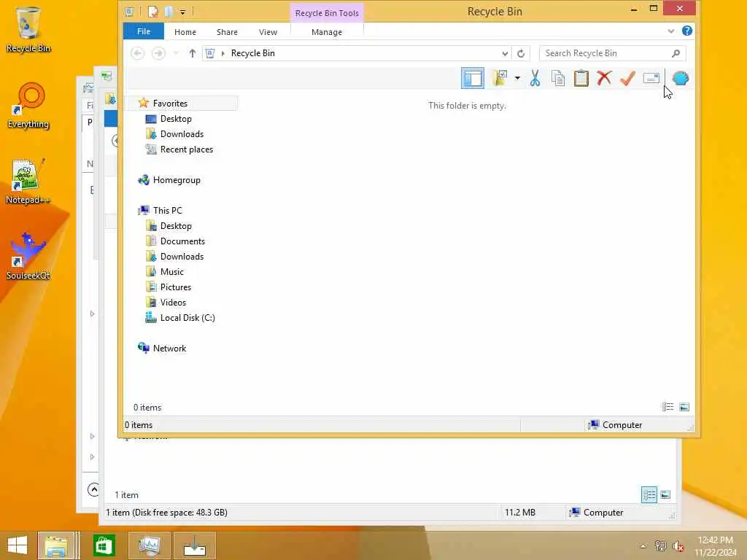Viewport: 747px width, 560px height.
Task: Select Favorites in the navigation pane
Action: pyautogui.click(x=170, y=104)
